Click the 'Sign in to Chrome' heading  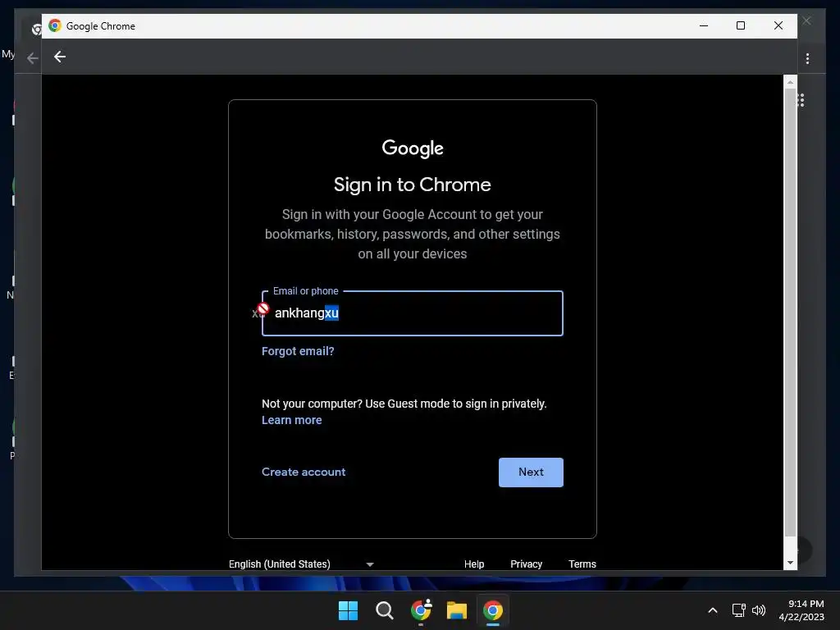pyautogui.click(x=413, y=185)
